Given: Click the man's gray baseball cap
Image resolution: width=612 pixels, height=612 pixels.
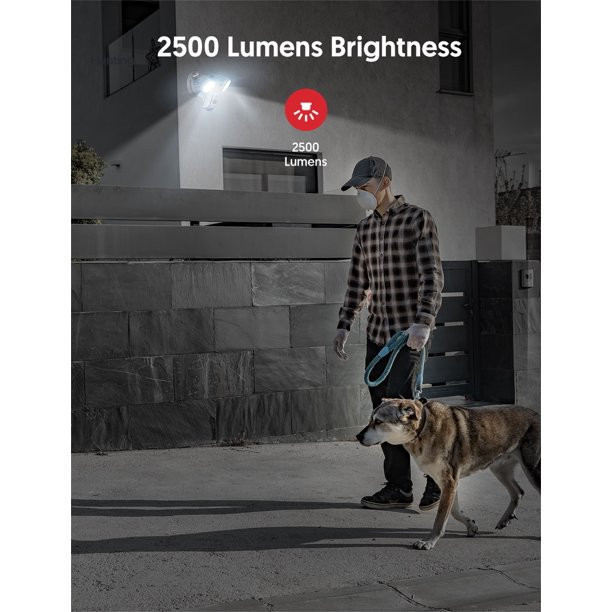Looking at the screenshot, I should point(366,172).
